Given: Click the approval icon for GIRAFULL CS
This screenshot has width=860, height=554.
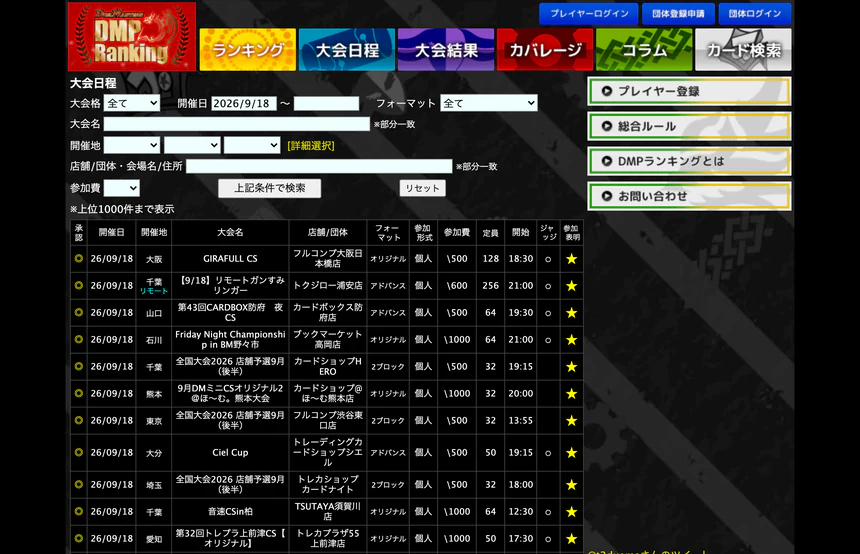Looking at the screenshot, I should [79, 258].
